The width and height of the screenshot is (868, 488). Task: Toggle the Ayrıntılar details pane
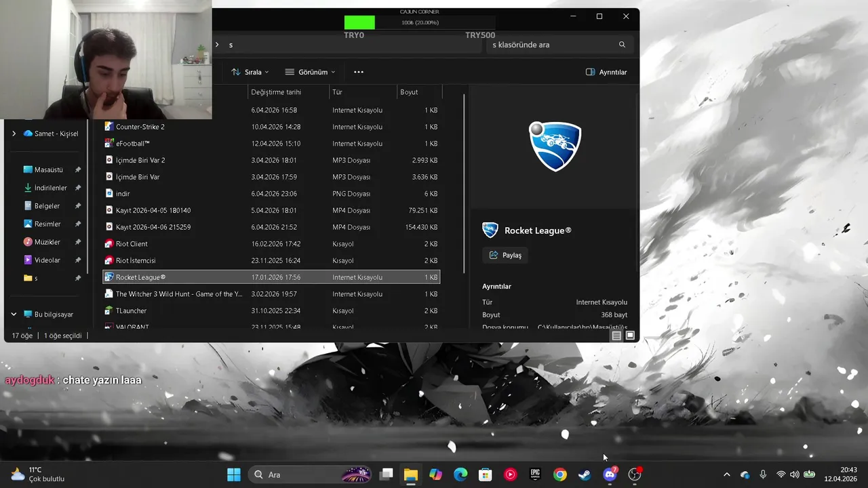[606, 72]
